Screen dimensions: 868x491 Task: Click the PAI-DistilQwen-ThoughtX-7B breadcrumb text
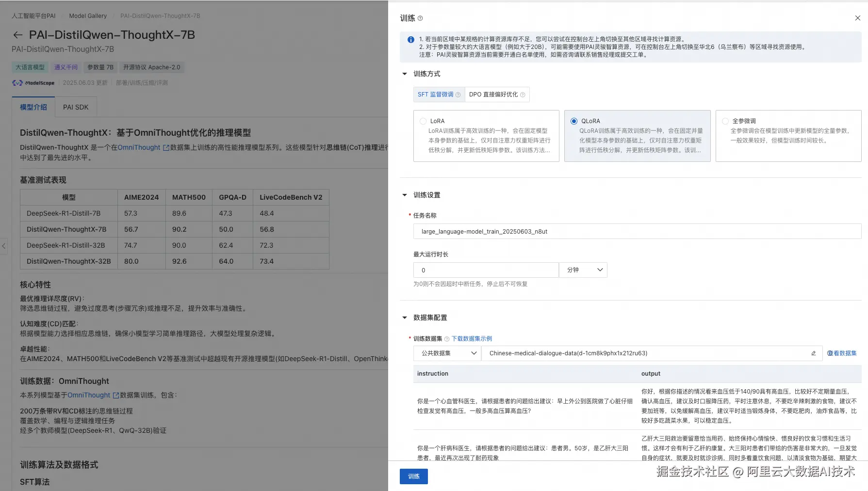point(160,16)
